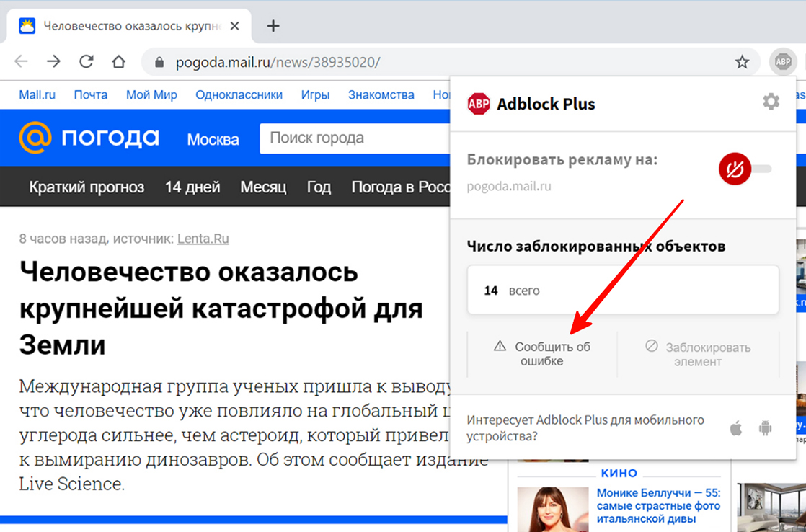The image size is (806, 532).
Task: Click the Adblock Plus extension icon in toolbar
Action: (x=782, y=62)
